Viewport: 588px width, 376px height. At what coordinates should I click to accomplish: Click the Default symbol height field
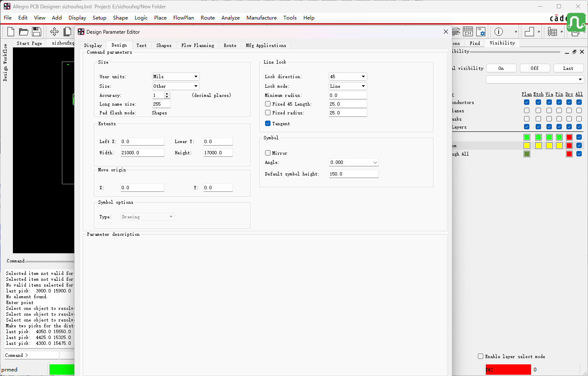pyautogui.click(x=354, y=174)
